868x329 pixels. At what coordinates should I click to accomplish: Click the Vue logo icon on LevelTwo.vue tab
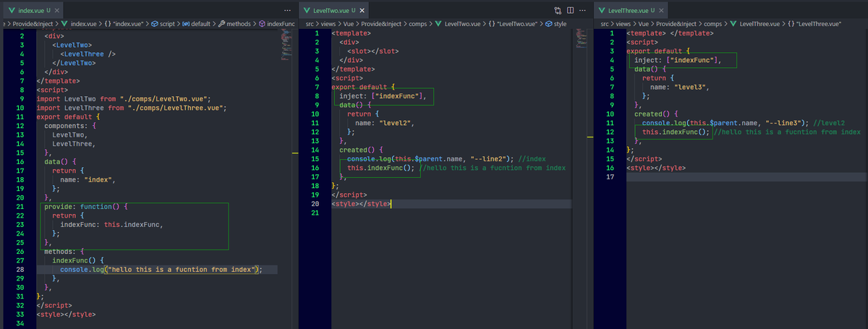(x=307, y=10)
